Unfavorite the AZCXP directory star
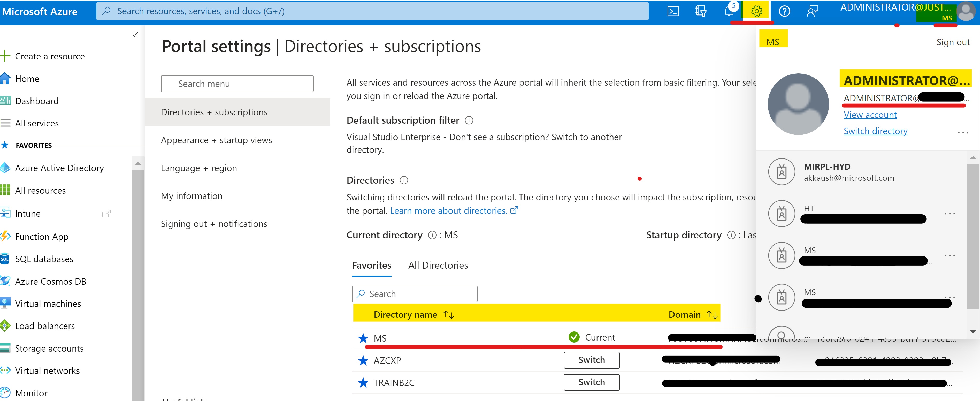 point(363,360)
